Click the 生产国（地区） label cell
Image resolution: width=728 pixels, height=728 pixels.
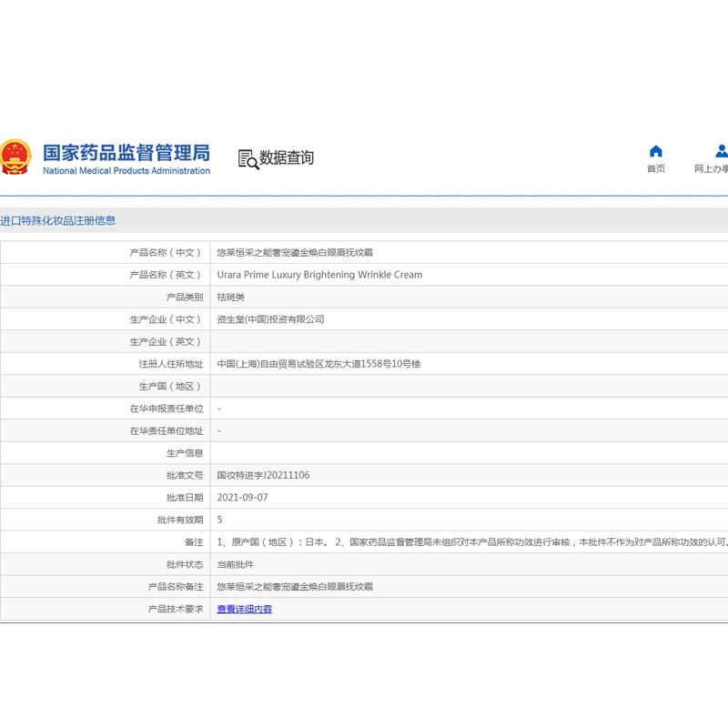(106, 386)
